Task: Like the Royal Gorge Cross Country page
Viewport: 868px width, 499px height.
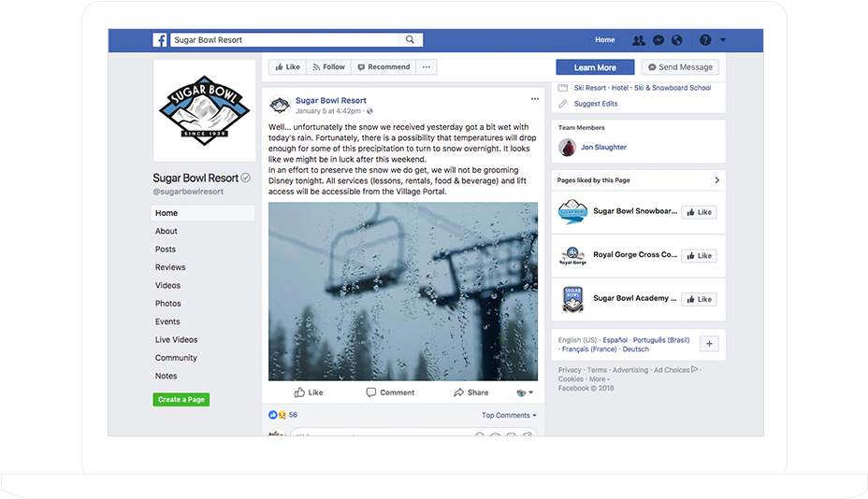Action: coord(699,256)
